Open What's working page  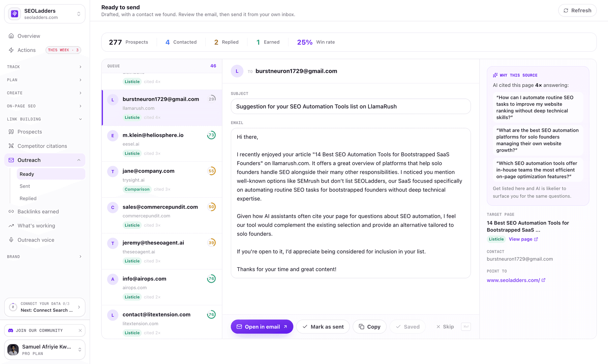45,226
